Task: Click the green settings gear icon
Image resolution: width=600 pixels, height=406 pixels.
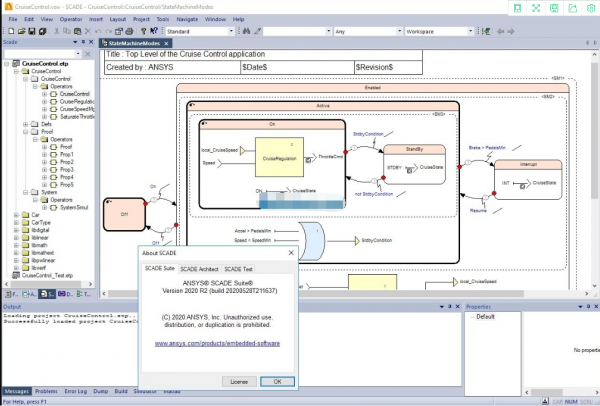Action: pos(591,8)
